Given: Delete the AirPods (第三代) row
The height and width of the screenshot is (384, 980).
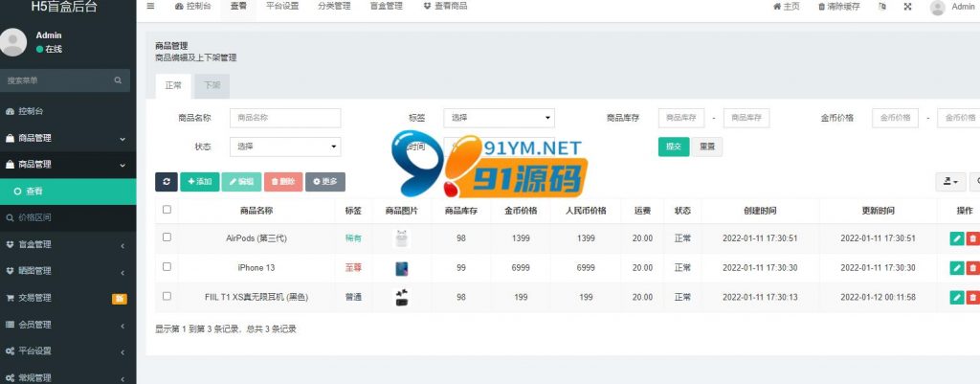Looking at the screenshot, I should (x=972, y=238).
